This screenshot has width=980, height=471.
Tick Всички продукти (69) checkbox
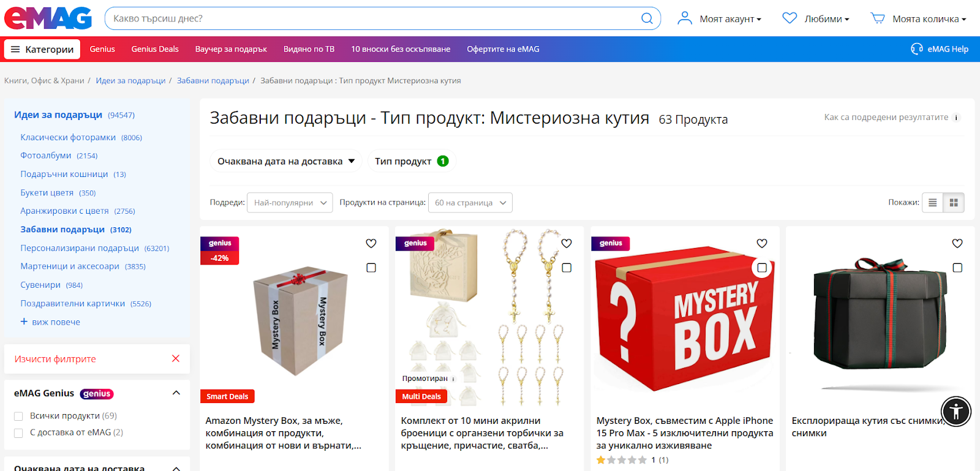[x=18, y=416]
